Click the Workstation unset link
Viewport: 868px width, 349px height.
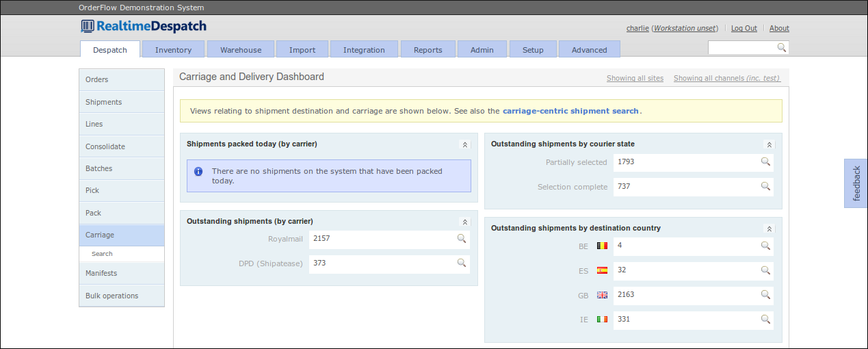(x=685, y=28)
